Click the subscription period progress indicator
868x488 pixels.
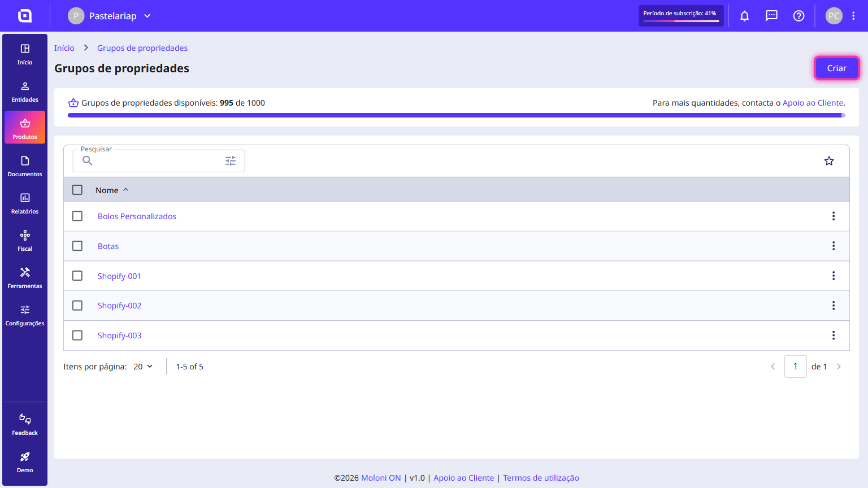pos(681,16)
